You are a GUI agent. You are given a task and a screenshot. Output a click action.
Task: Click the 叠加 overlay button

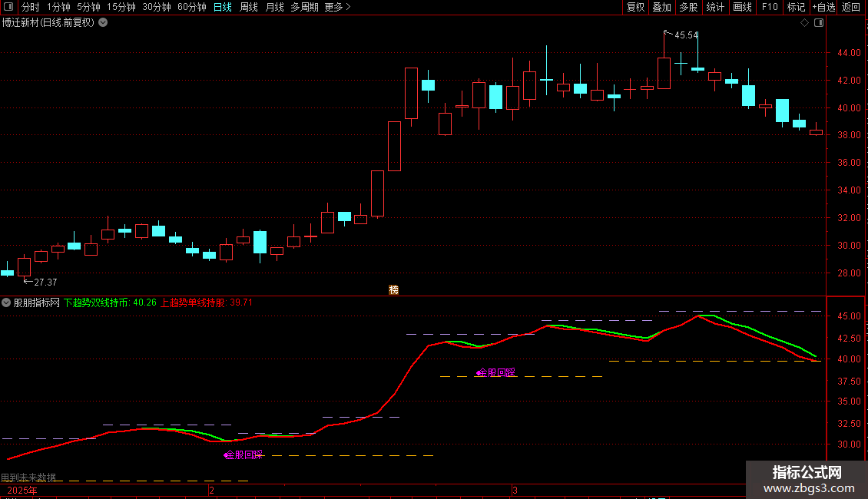point(661,7)
